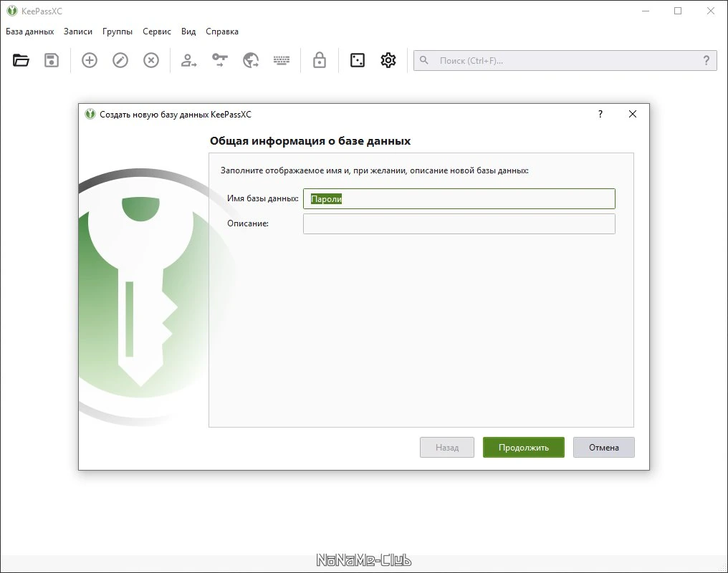The height and width of the screenshot is (573, 728).
Task: Click the Имя базы данных label
Action: (263, 198)
